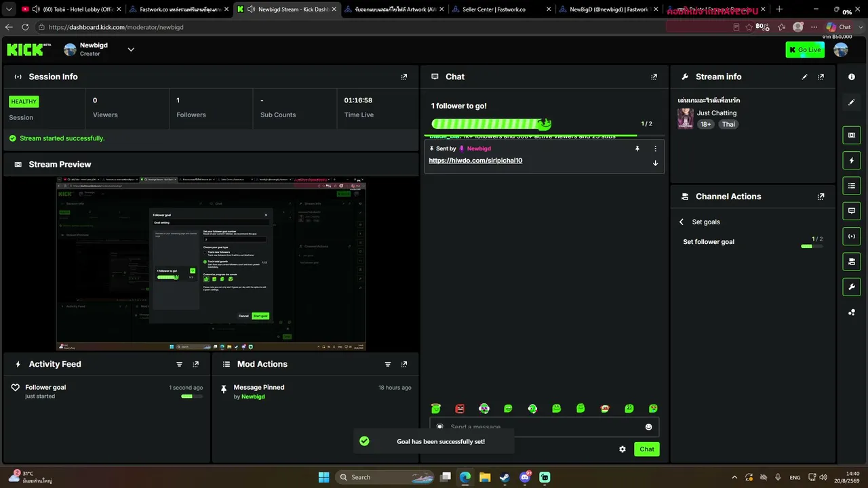Switch to the first Fastwork.co tab
Screen dimensions: 868x488
pyautogui.click(x=178, y=9)
